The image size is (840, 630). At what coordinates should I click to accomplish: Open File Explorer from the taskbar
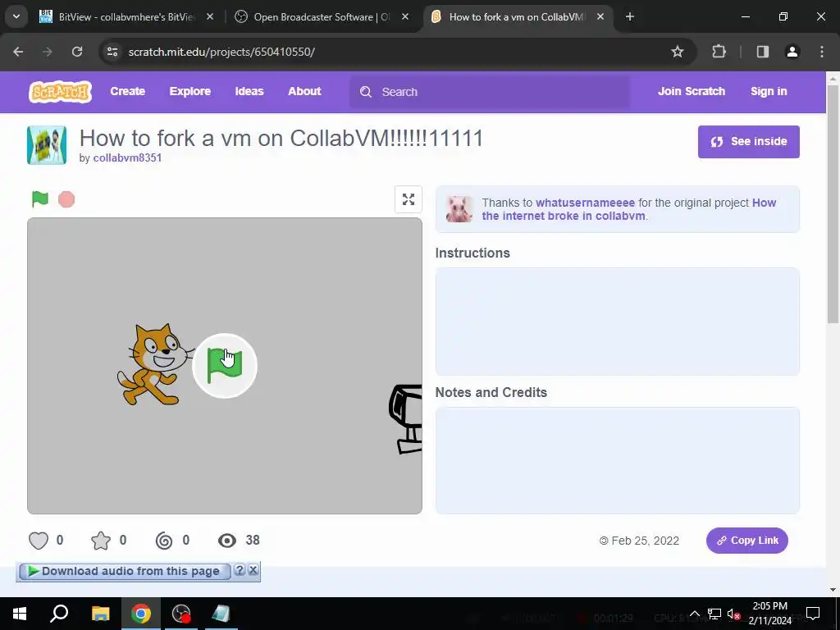point(100,614)
